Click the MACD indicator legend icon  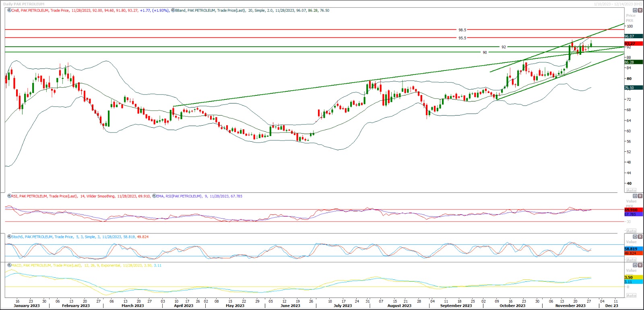[9, 265]
